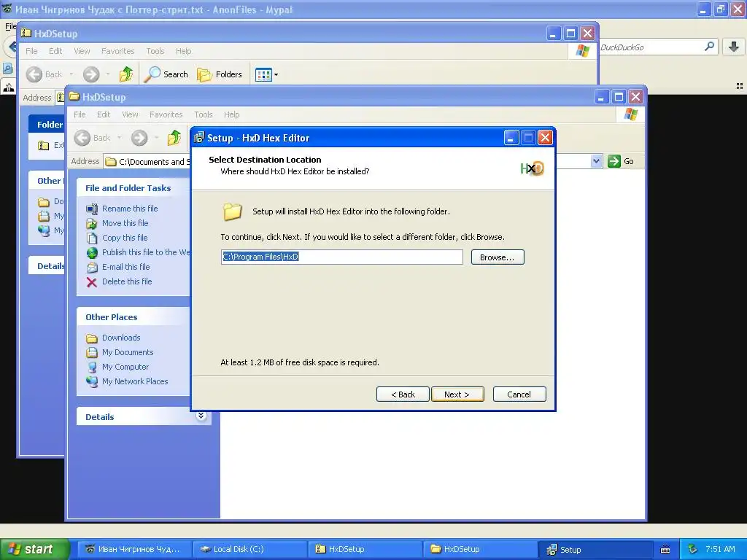Open Edit menu in front HxDSetup window

(x=104, y=114)
